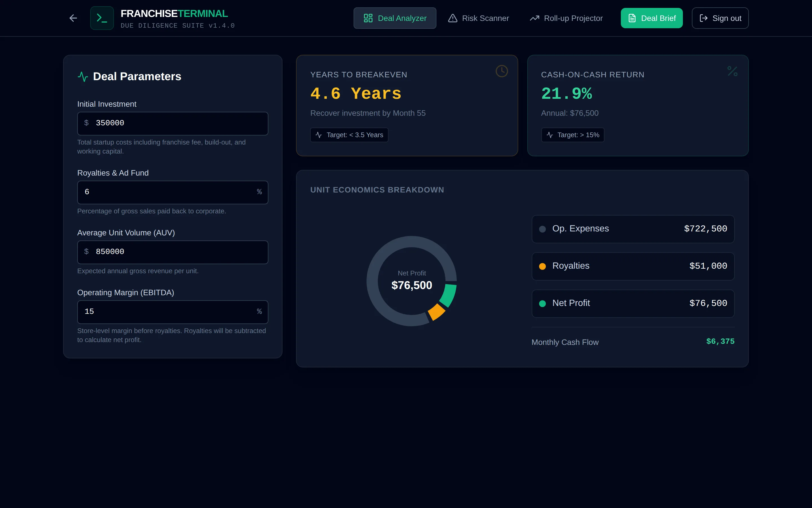Image resolution: width=812 pixels, height=508 pixels.
Task: Click the $6,375 monthly cash flow value
Action: pos(720,341)
